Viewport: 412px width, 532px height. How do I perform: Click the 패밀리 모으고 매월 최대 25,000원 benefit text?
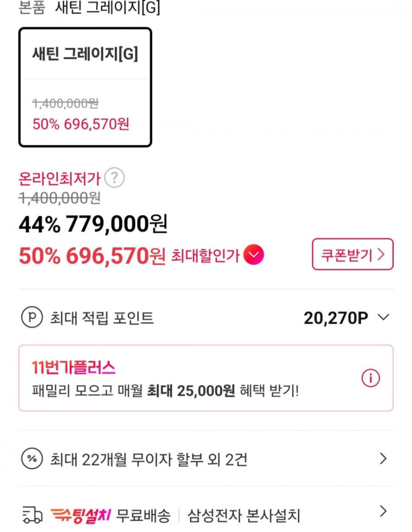click(165, 391)
